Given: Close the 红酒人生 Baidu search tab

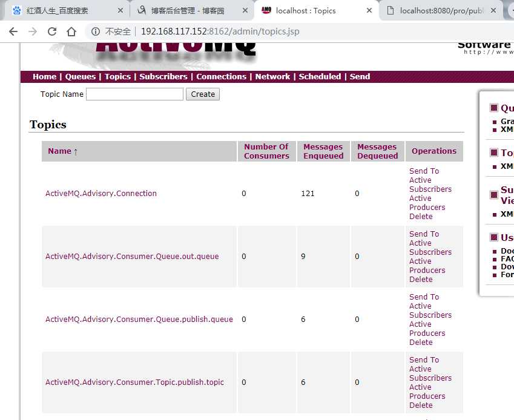Looking at the screenshot, I should pos(120,10).
